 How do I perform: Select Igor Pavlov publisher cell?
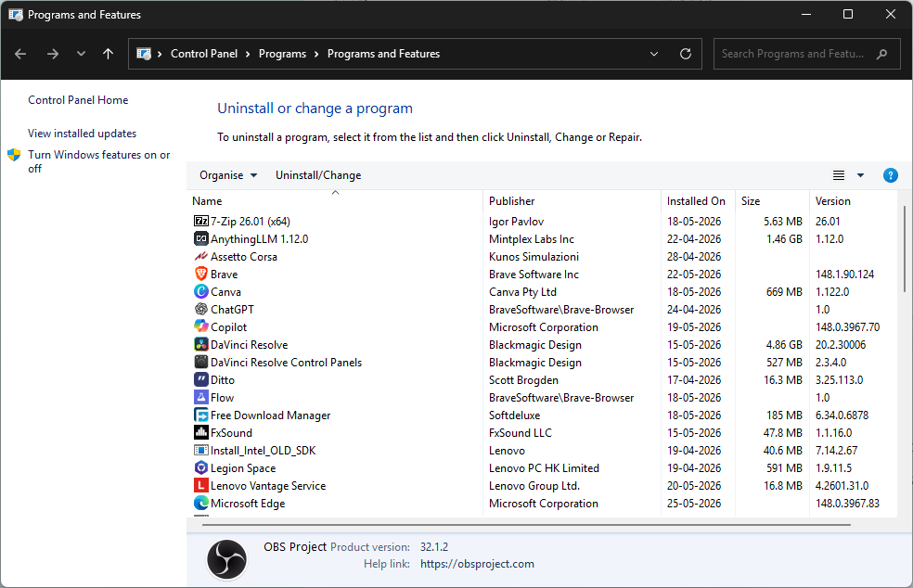coord(516,222)
